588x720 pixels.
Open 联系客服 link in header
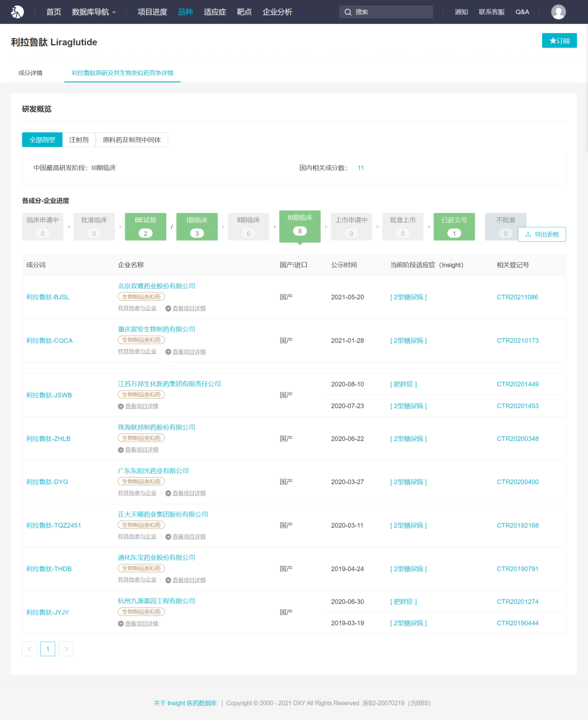tap(492, 12)
